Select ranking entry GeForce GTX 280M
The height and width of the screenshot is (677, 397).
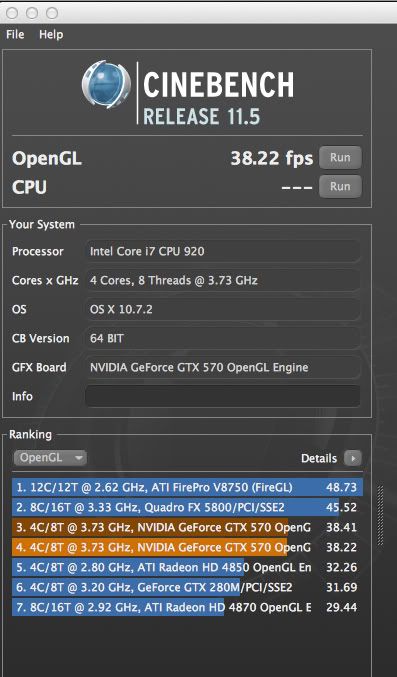187,587
